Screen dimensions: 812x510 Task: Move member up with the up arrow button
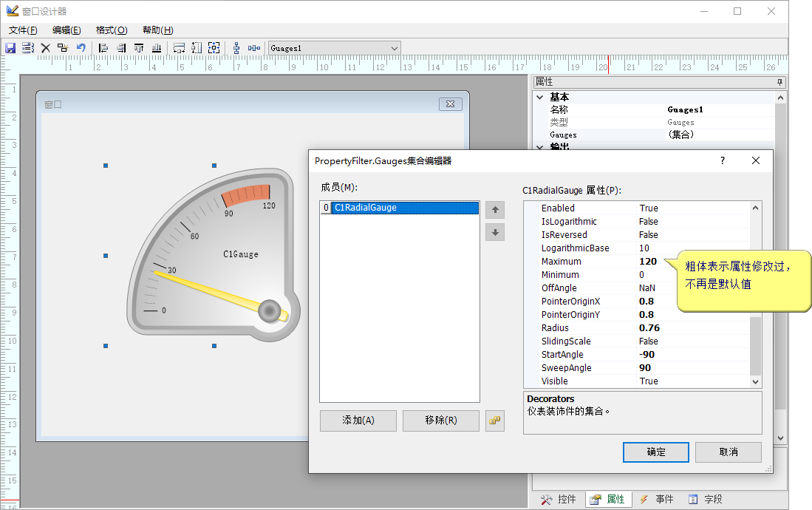coord(495,210)
